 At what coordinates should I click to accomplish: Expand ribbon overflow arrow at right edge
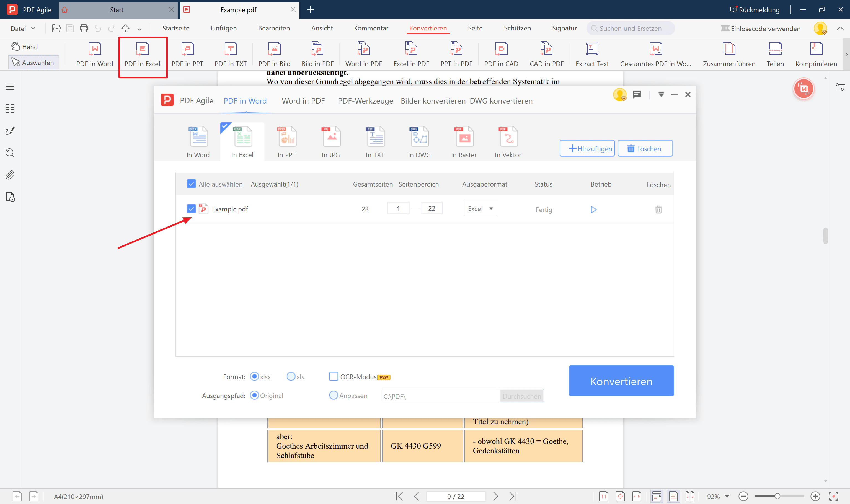click(846, 54)
